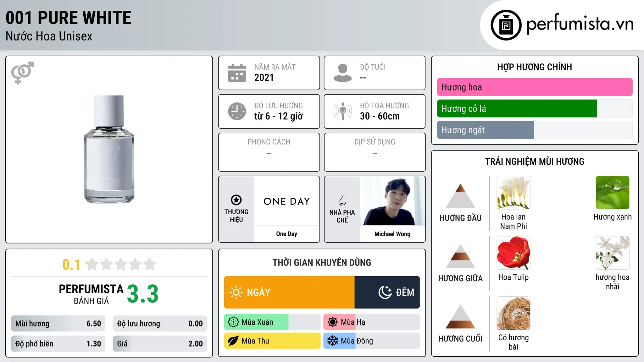This screenshot has height=362, width=644.
Task: Select the Mùa Thu season bar
Action: 272,341
